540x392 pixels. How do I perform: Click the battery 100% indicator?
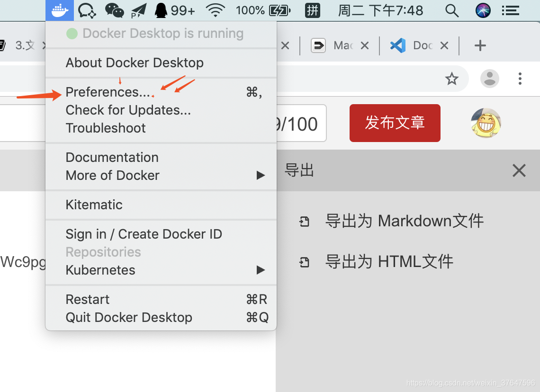click(x=263, y=10)
